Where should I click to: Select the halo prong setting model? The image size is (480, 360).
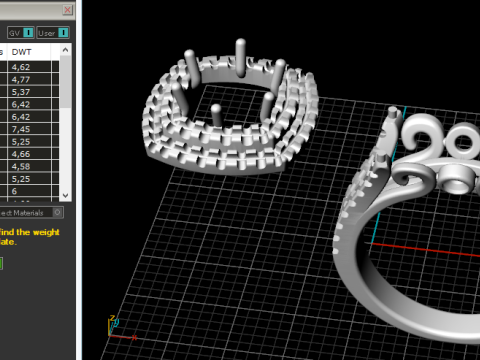230,108
